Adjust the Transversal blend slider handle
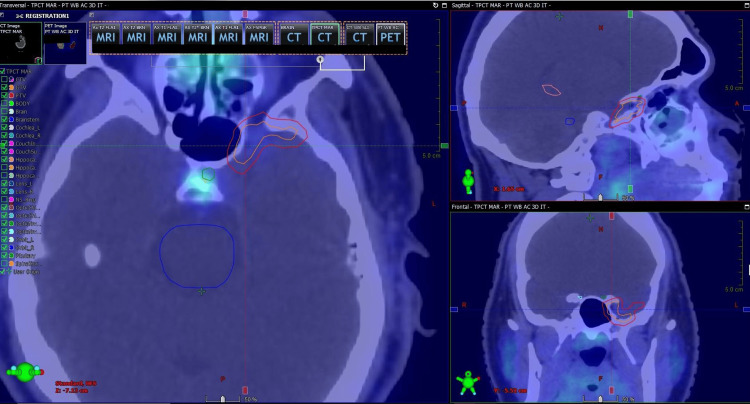The height and width of the screenshot is (404, 750). pyautogui.click(x=222, y=399)
